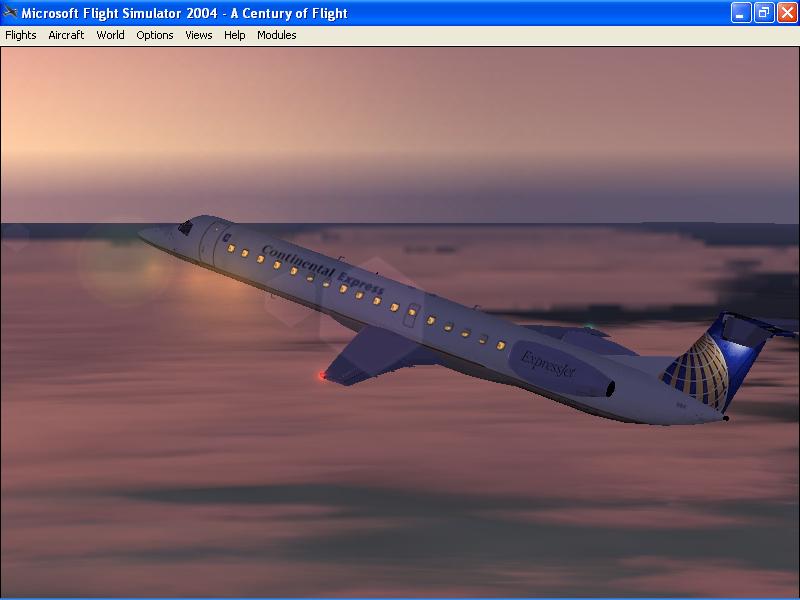Image resolution: width=800 pixels, height=600 pixels.
Task: Open the World menu
Action: pos(111,35)
